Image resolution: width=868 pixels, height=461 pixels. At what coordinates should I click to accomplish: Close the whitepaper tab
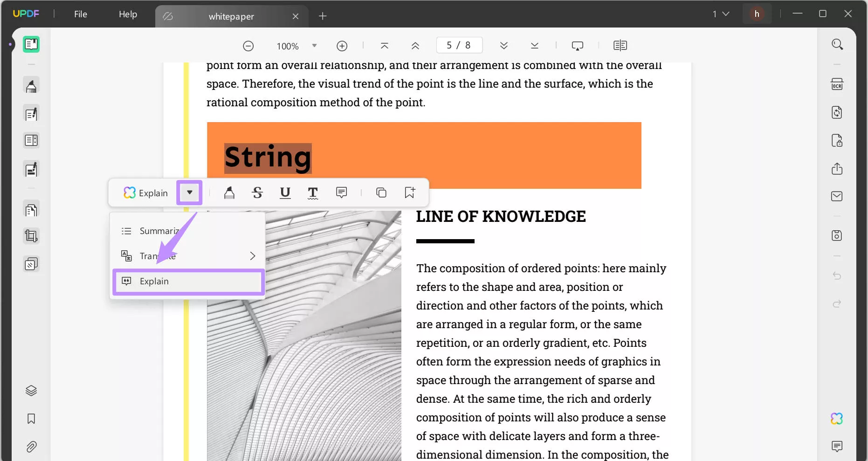[x=296, y=16]
